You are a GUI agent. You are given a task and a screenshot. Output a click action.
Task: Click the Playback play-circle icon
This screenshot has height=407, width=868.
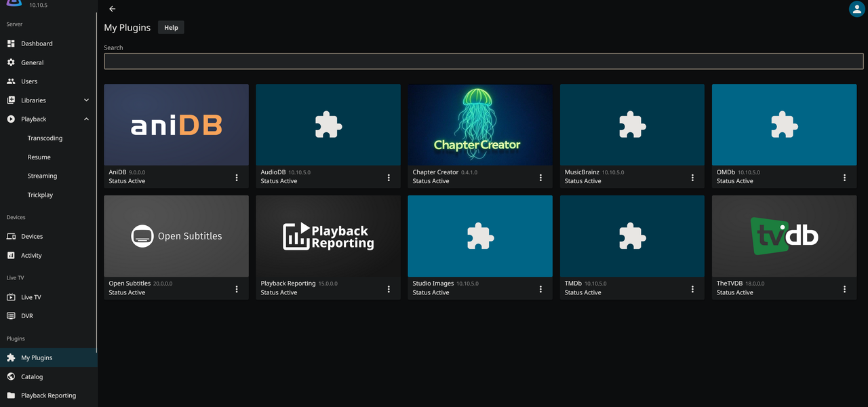pos(11,119)
